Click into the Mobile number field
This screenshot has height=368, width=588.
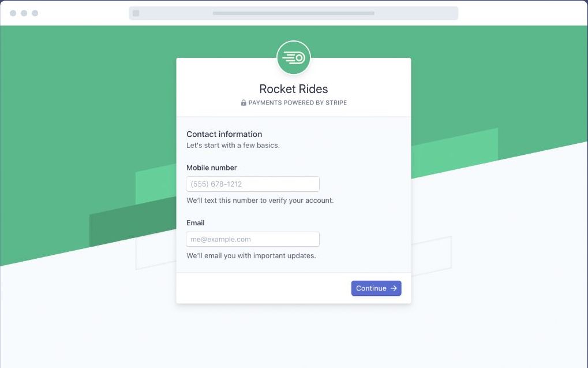tap(253, 184)
